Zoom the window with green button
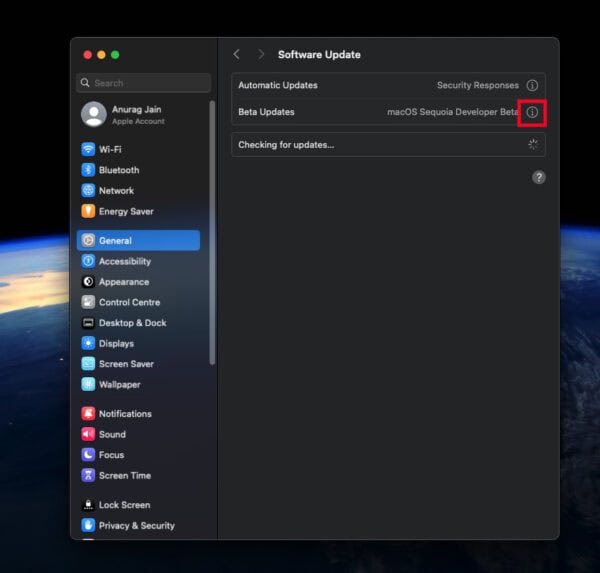The width and height of the screenshot is (600, 573). coord(115,55)
